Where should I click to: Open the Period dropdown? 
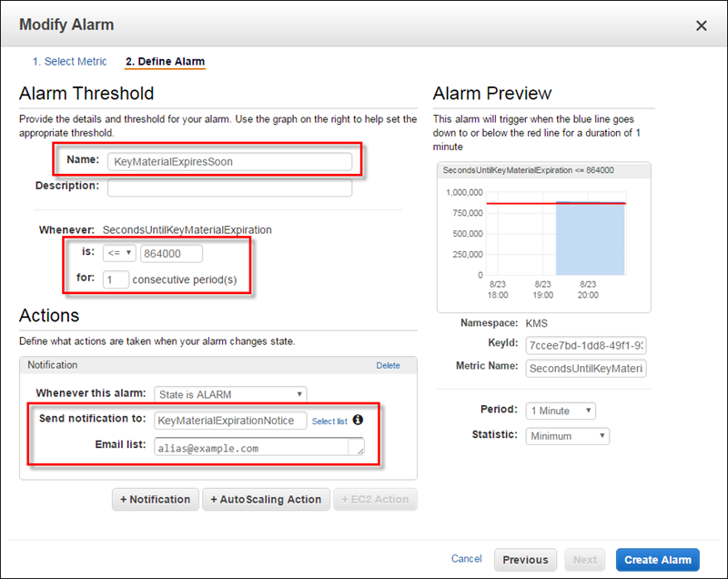561,411
